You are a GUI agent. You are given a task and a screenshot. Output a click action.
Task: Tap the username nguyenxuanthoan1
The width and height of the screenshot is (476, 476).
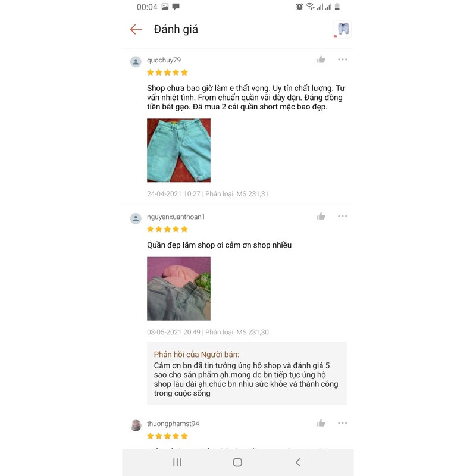coord(176,217)
